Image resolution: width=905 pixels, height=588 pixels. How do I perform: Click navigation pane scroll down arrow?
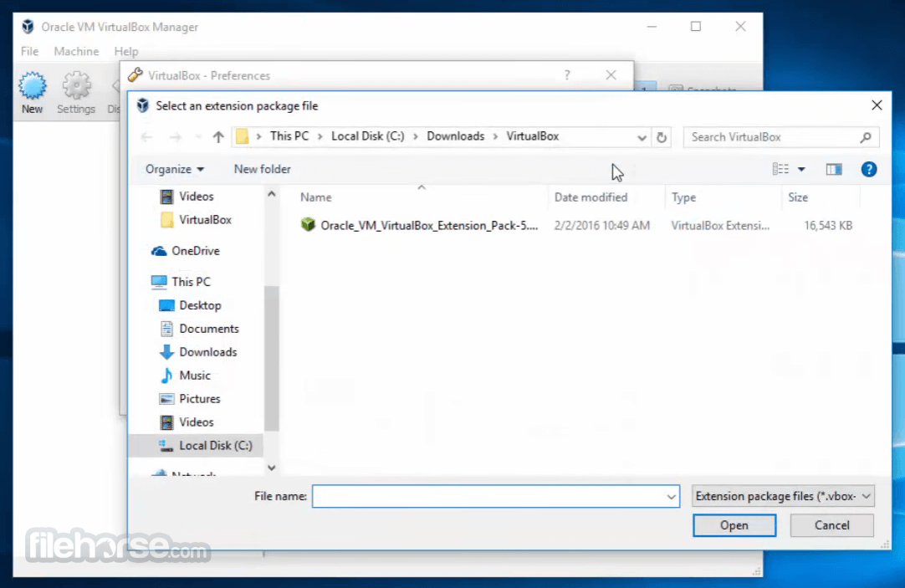pyautogui.click(x=271, y=468)
